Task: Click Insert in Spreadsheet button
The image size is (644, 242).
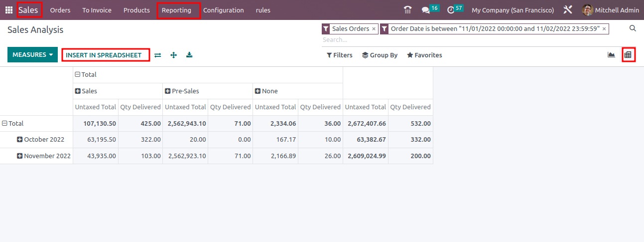Action: [x=106, y=55]
